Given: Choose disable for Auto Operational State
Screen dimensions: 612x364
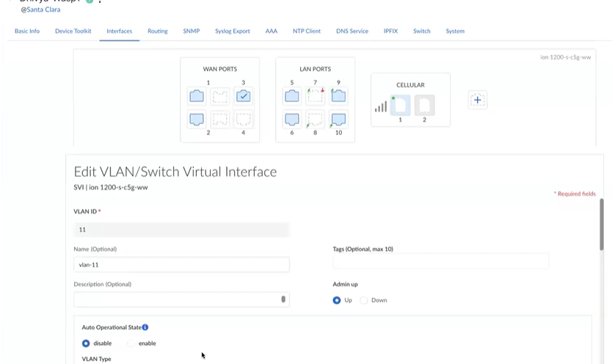Looking at the screenshot, I should coord(86,343).
